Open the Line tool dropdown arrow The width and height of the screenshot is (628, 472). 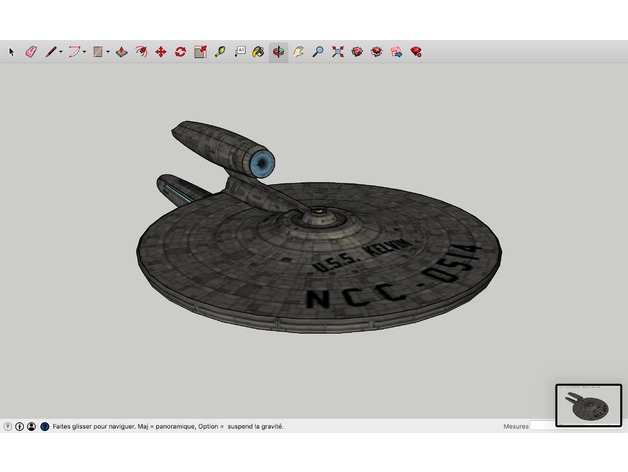pos(61,52)
